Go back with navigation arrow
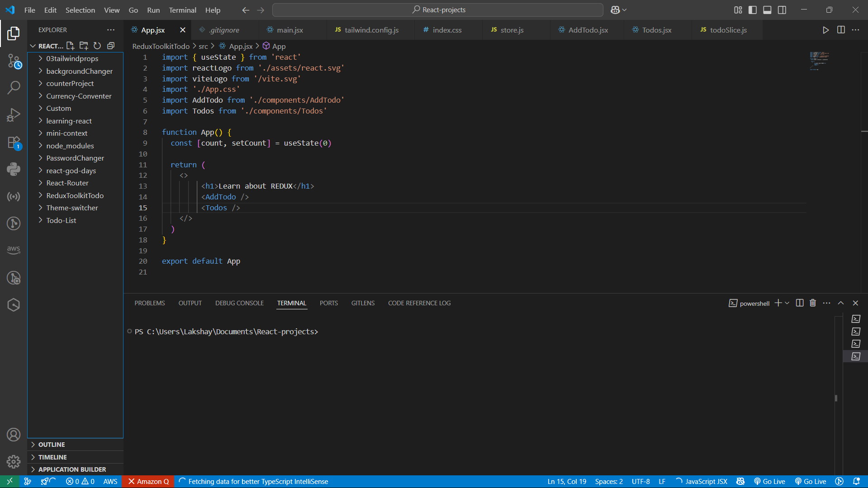The width and height of the screenshot is (868, 488). [246, 10]
